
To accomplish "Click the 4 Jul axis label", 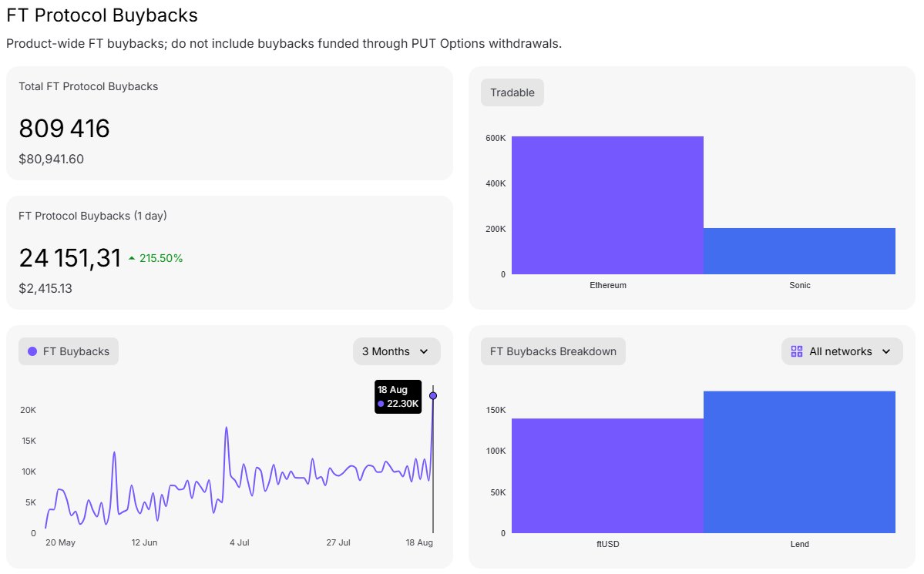I will pyautogui.click(x=239, y=542).
